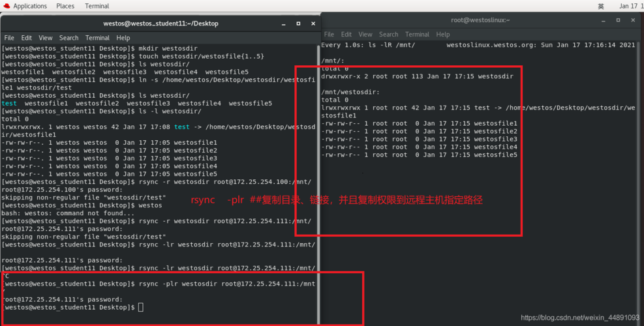Viewport: 644px width, 326px height.
Task: Open Search menu in root@westoslinux terminal
Action: 388,35
